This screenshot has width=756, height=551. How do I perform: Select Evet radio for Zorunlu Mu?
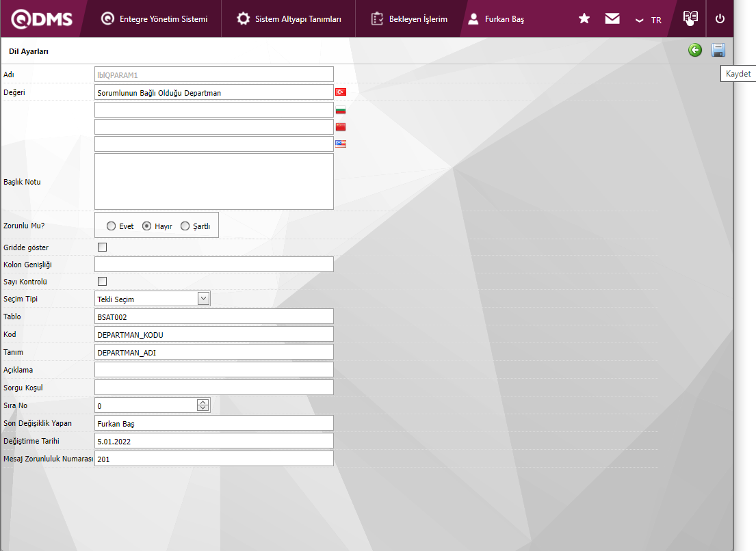click(112, 226)
